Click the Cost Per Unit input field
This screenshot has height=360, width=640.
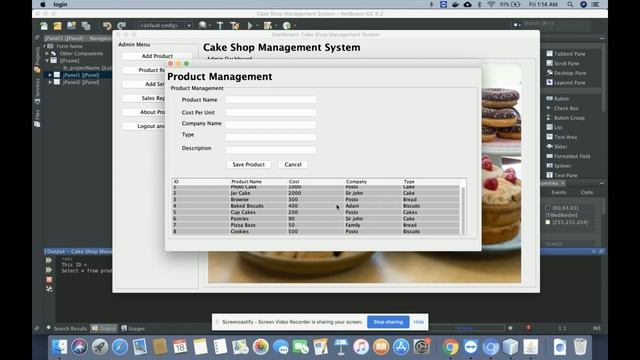click(271, 112)
